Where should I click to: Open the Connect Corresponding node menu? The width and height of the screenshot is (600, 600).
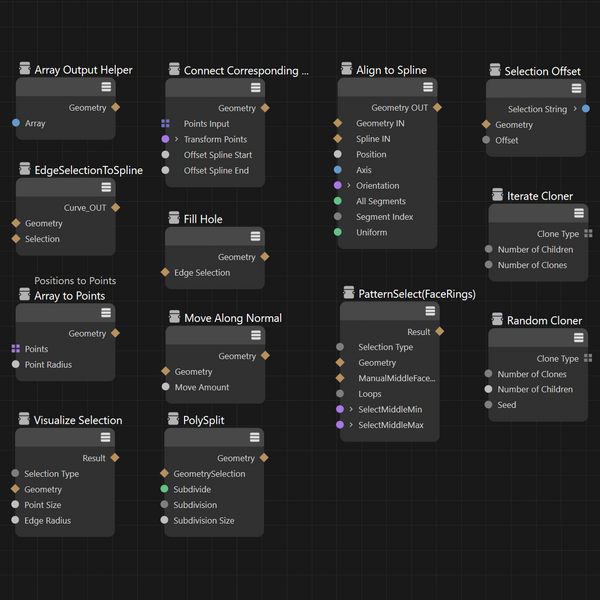(256, 88)
